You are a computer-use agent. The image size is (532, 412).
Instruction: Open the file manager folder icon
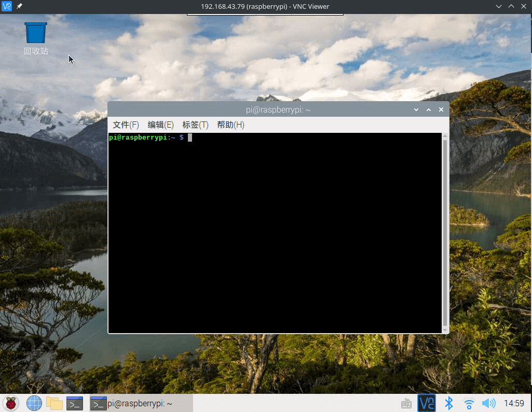[54, 403]
